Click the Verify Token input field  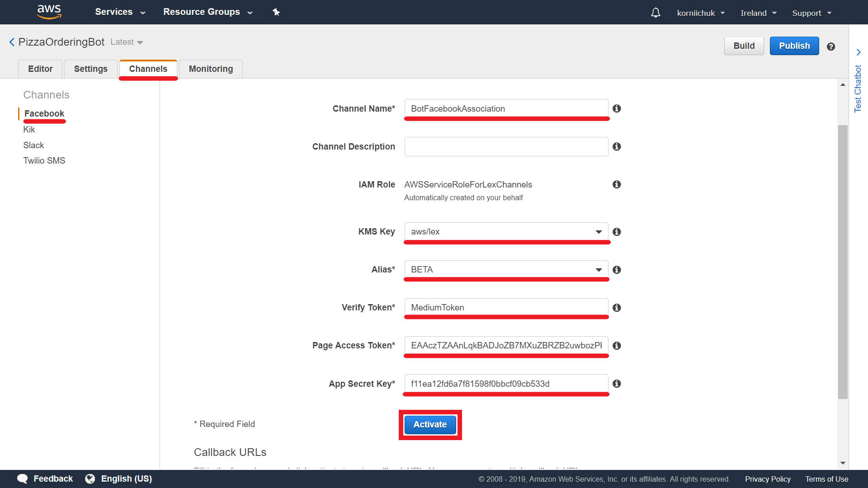point(506,308)
